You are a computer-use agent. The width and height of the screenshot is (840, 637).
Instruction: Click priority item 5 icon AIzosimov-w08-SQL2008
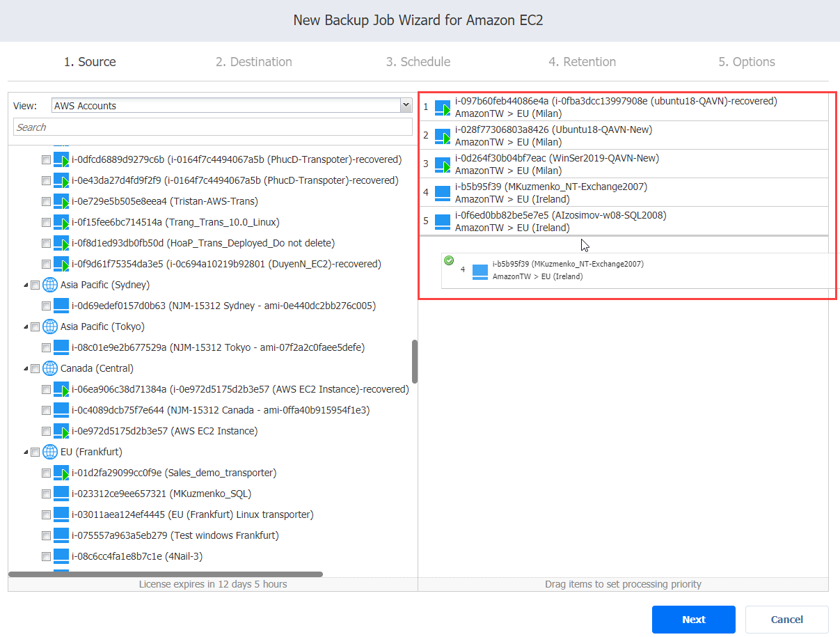(x=443, y=222)
